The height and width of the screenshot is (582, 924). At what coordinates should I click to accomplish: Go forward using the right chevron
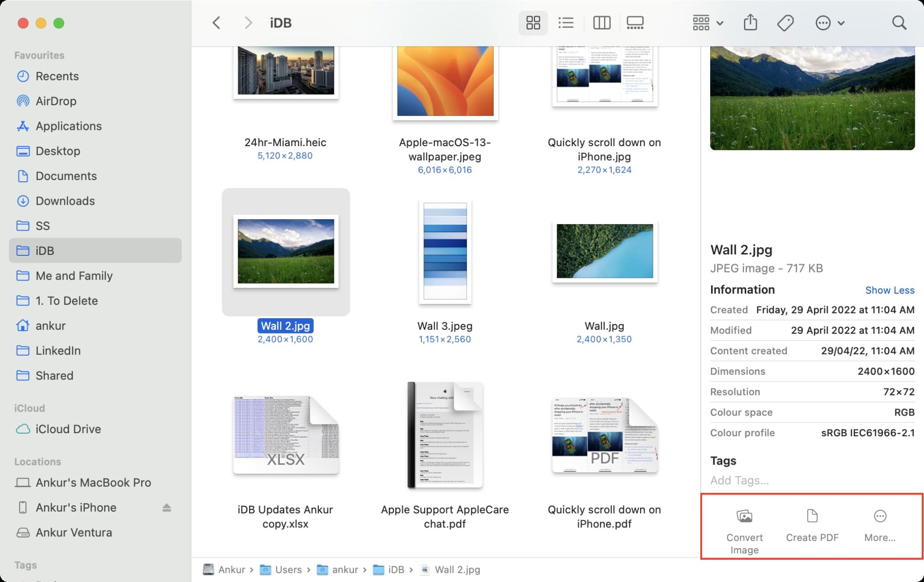pos(248,23)
